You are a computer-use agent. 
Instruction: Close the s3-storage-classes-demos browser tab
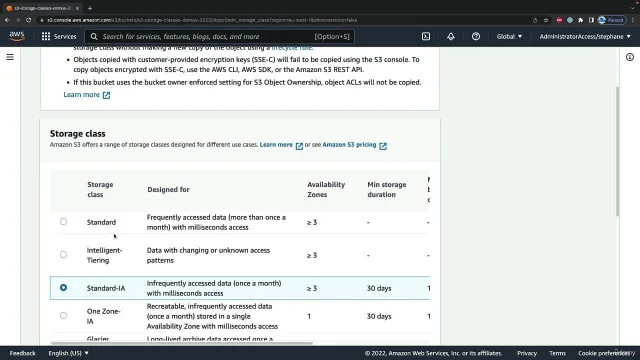pyautogui.click(x=77, y=8)
